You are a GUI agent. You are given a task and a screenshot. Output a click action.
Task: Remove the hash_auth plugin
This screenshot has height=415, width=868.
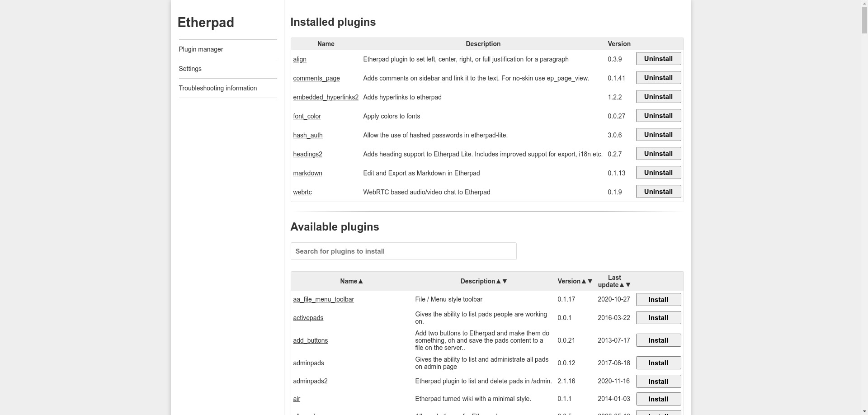point(658,135)
